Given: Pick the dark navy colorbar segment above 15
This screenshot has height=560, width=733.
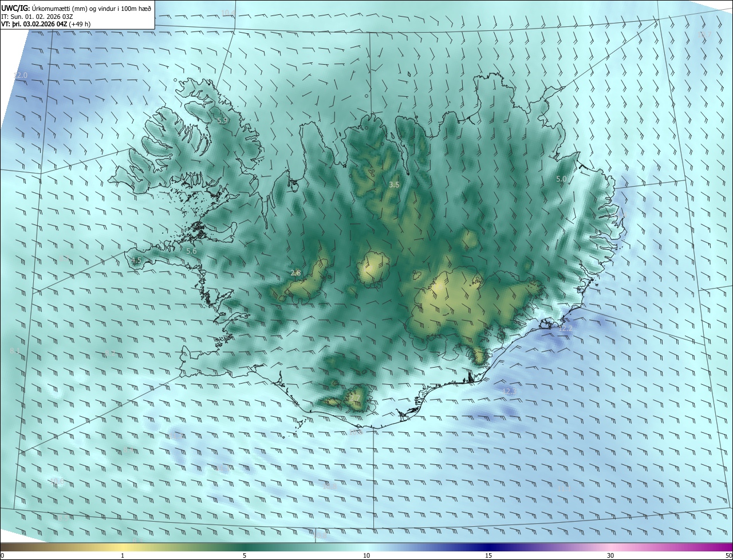Looking at the screenshot, I should point(488,547).
